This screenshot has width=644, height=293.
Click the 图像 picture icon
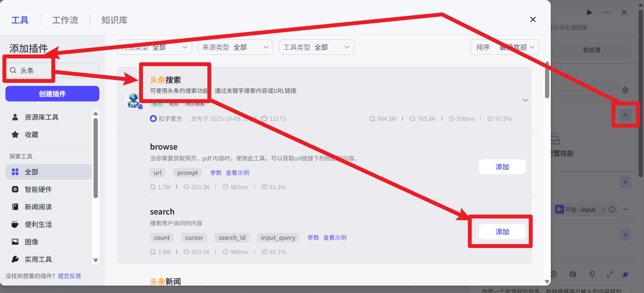point(15,242)
